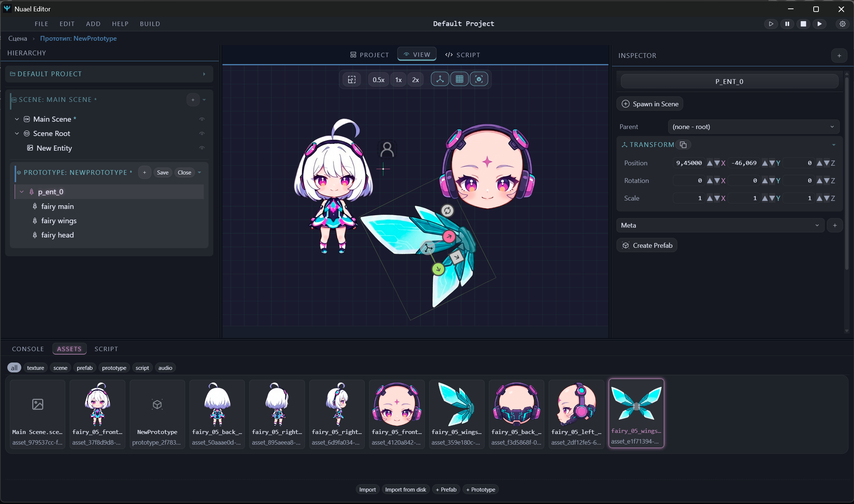Select the texture asset filter
854x504 pixels.
(36, 368)
